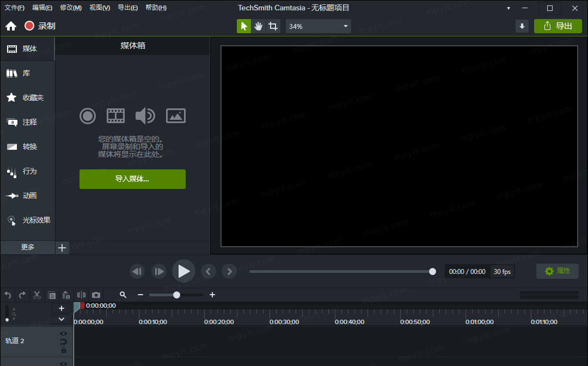The image size is (588, 366).
Task: Click the playback scrubber slider handle
Action: (432, 271)
